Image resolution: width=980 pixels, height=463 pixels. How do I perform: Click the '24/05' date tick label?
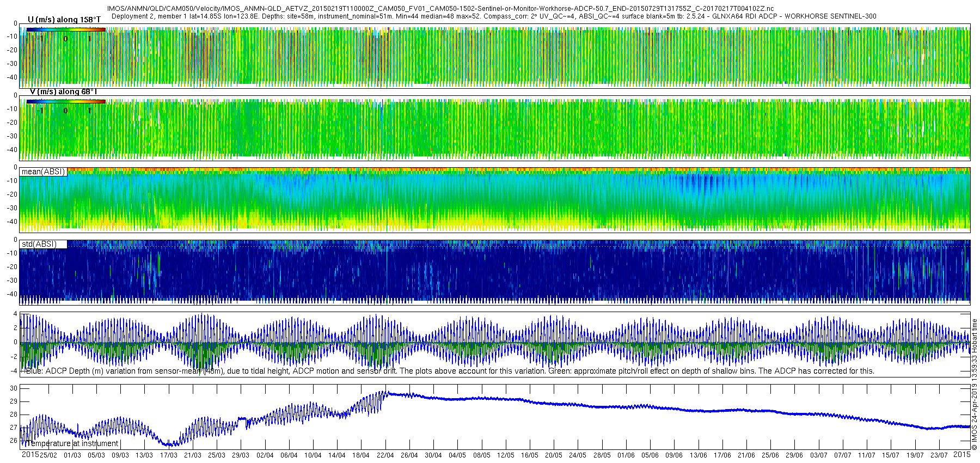[578, 455]
